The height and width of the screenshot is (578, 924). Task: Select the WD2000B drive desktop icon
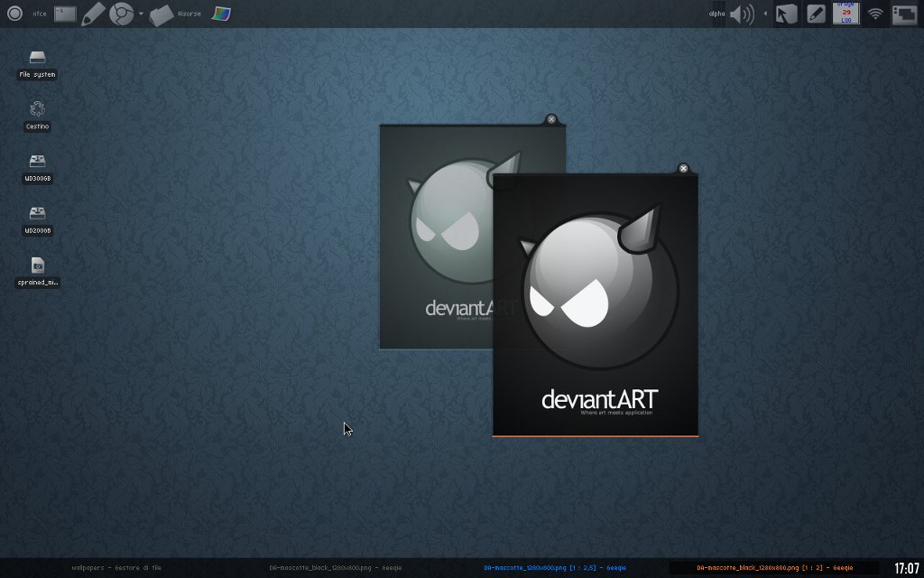click(x=37, y=220)
